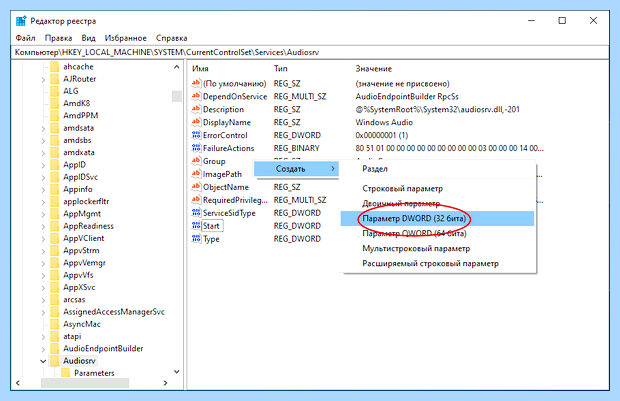This screenshot has width=620, height=401.
Task: Click the AmdK8 folder icon
Action: (x=55, y=103)
